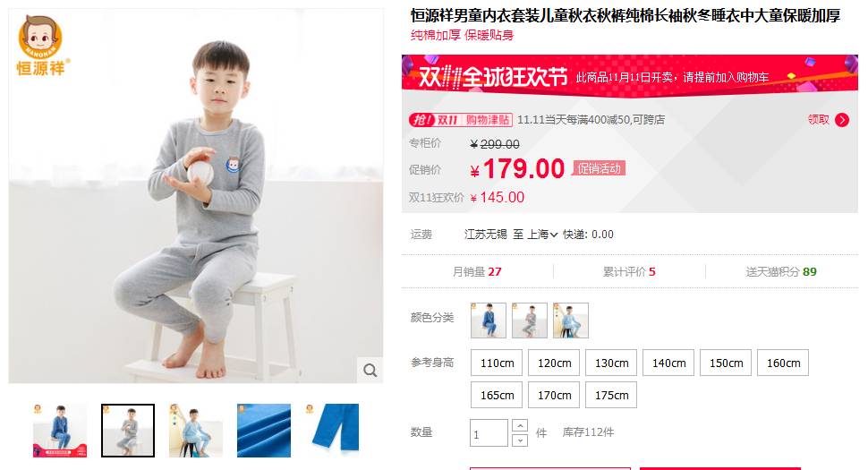Image resolution: width=868 pixels, height=470 pixels.
Task: Pick the gray color swatch
Action: [x=529, y=320]
